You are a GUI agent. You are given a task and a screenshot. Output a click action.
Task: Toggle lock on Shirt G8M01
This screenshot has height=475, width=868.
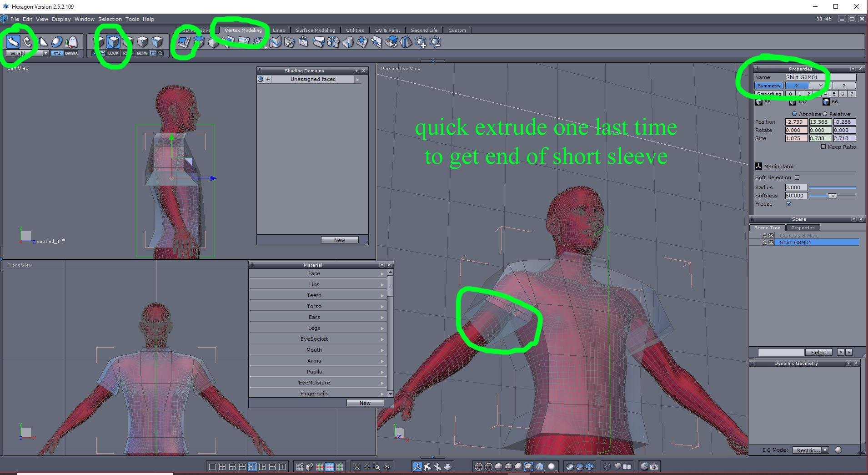click(x=765, y=243)
